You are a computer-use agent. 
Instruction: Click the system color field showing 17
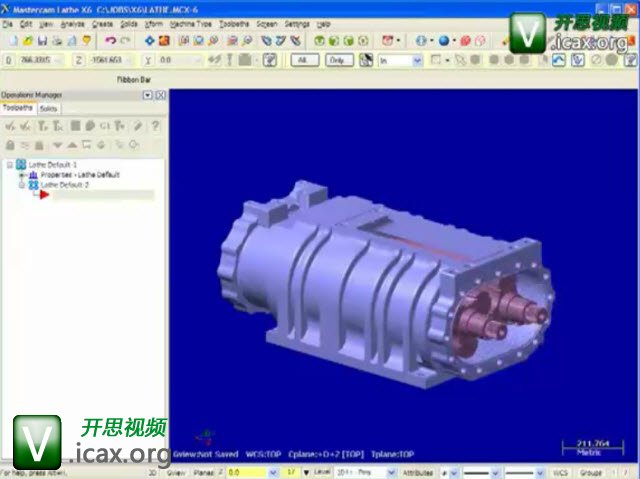point(291,472)
